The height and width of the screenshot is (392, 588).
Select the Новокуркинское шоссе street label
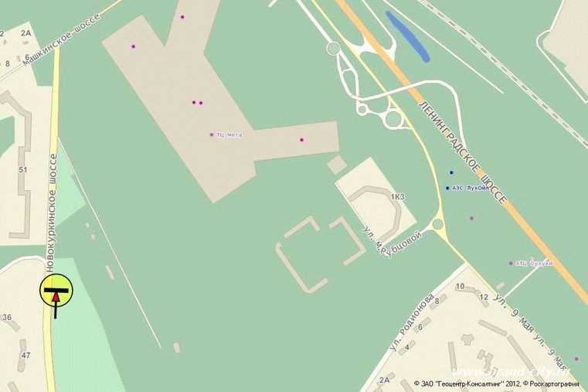(51, 213)
